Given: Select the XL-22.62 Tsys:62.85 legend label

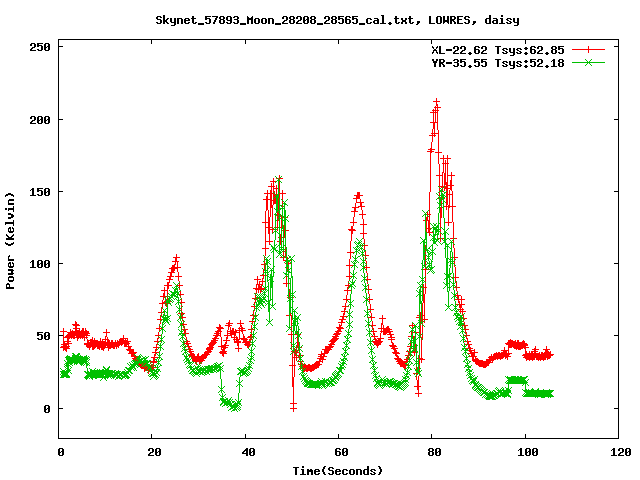Looking at the screenshot, I should pyautogui.click(x=498, y=50).
